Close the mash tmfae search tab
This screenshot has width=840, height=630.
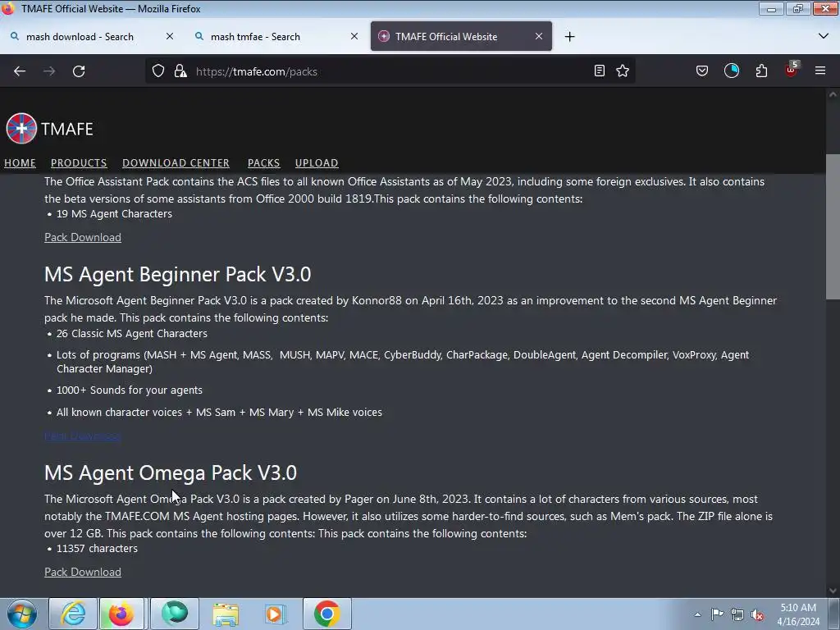(354, 36)
